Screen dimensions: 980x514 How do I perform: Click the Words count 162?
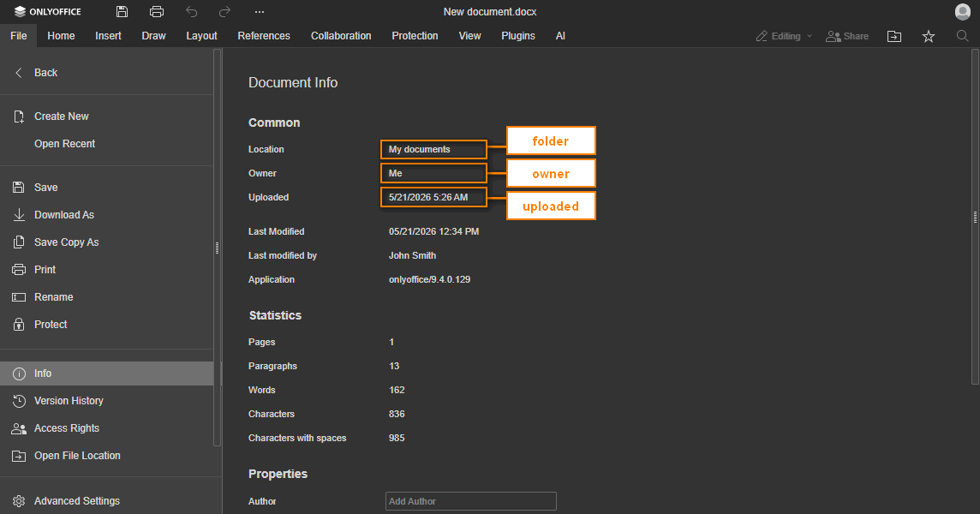click(x=397, y=390)
